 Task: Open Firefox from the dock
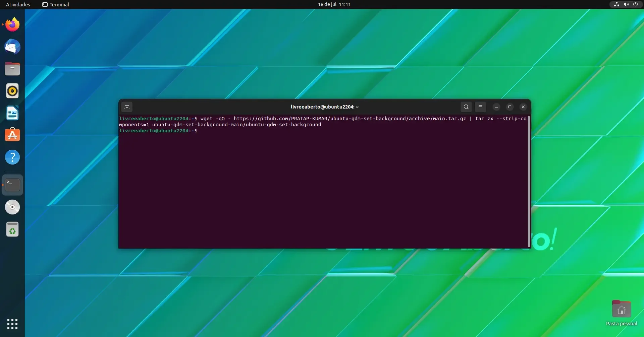(x=12, y=24)
